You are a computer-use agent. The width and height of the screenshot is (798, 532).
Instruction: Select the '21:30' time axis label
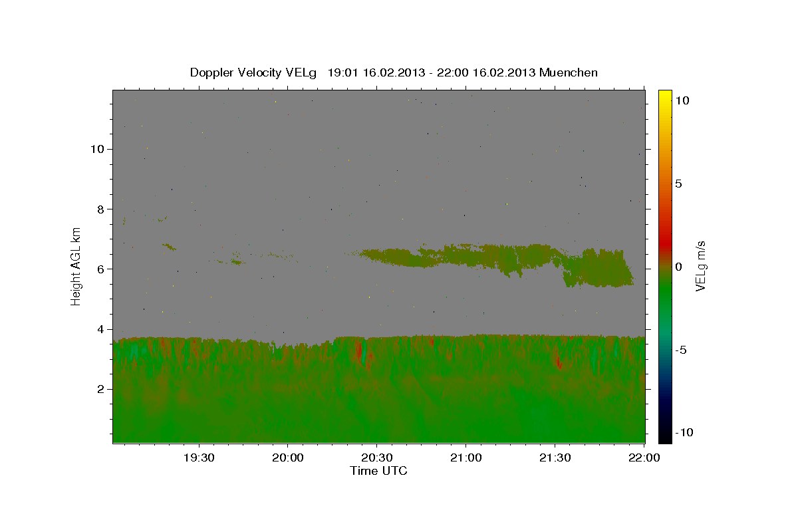click(x=555, y=458)
